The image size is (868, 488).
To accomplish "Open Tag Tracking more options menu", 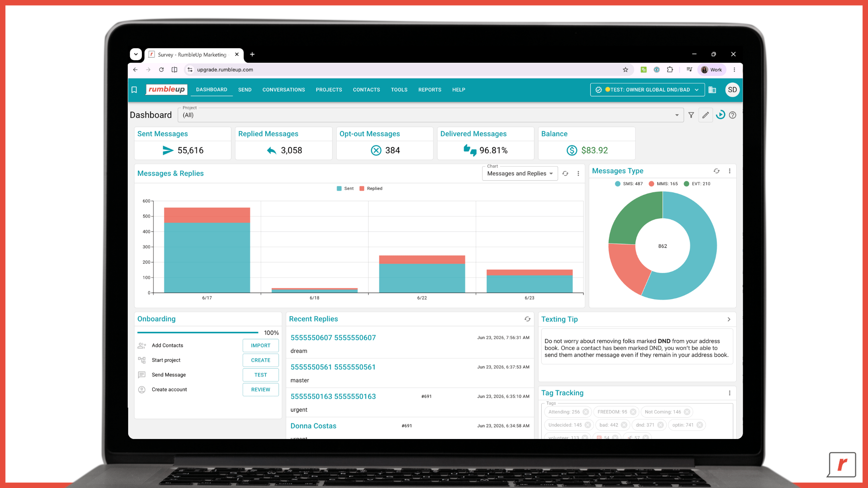I will point(730,393).
